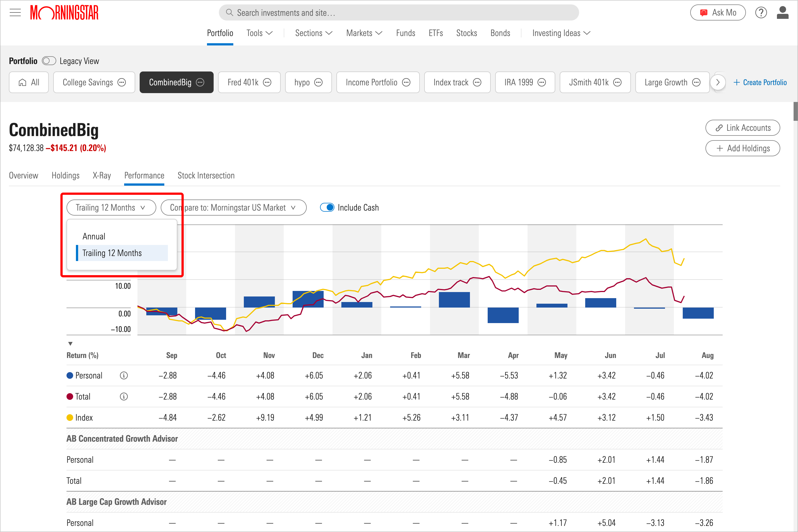Click the red Total legend dot
The height and width of the screenshot is (532, 798).
click(70, 397)
